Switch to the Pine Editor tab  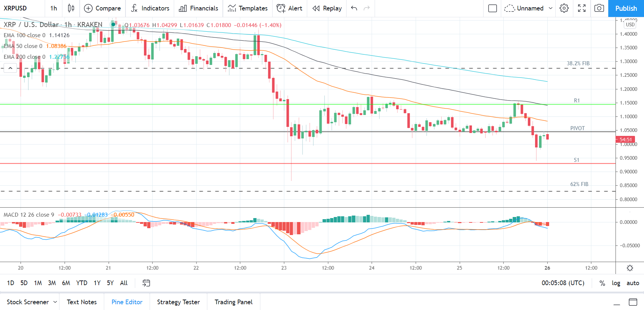click(127, 302)
